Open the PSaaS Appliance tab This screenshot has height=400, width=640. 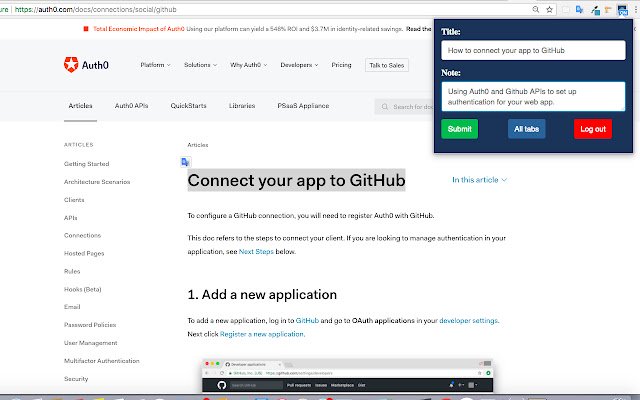[x=303, y=106]
